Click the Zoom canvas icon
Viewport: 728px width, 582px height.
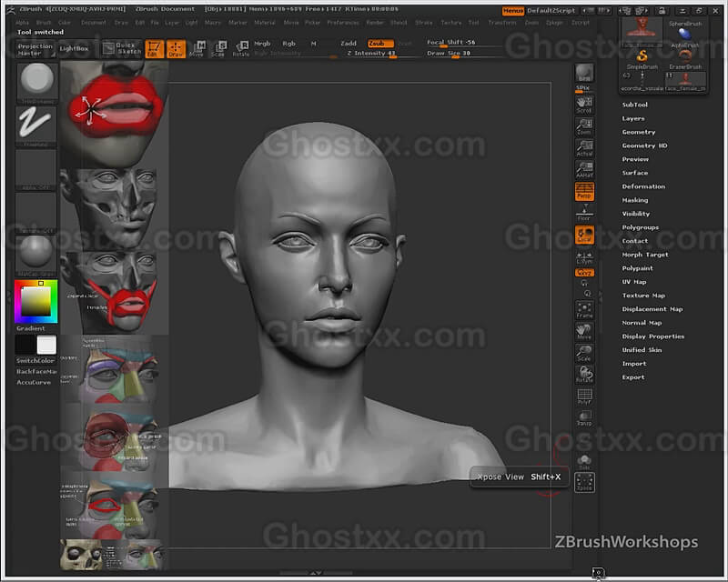click(584, 126)
